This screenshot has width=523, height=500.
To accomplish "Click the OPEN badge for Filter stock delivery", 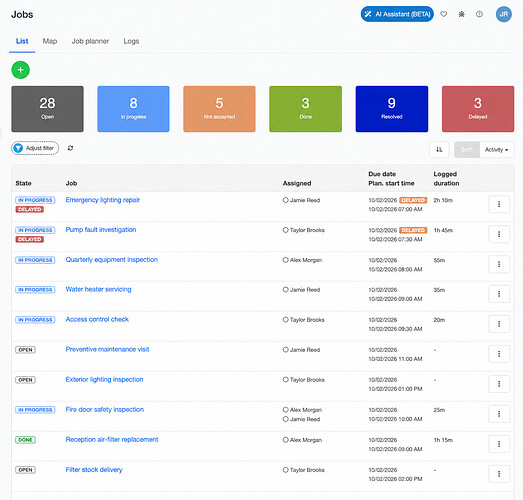I will click(x=25, y=470).
